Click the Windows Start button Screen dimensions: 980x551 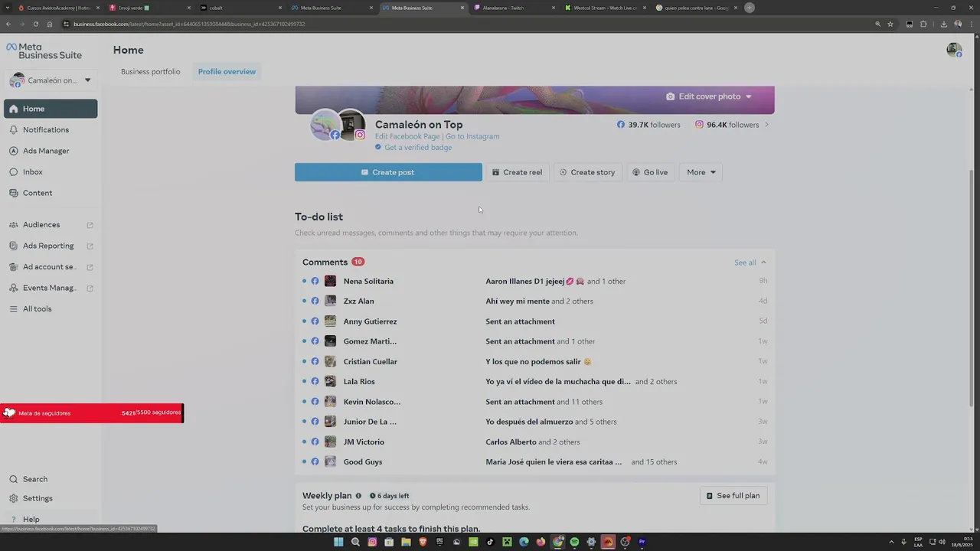(338, 542)
